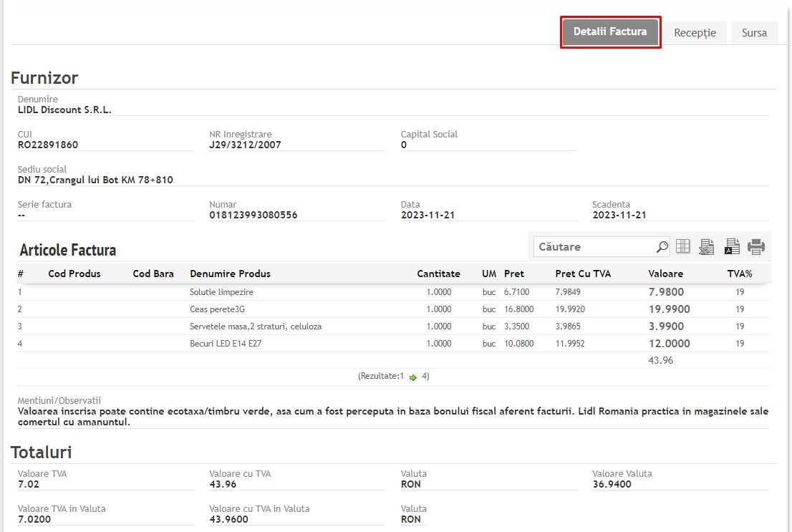Export invoice articles to PDF
Screen dimensions: 792x532
coord(732,247)
